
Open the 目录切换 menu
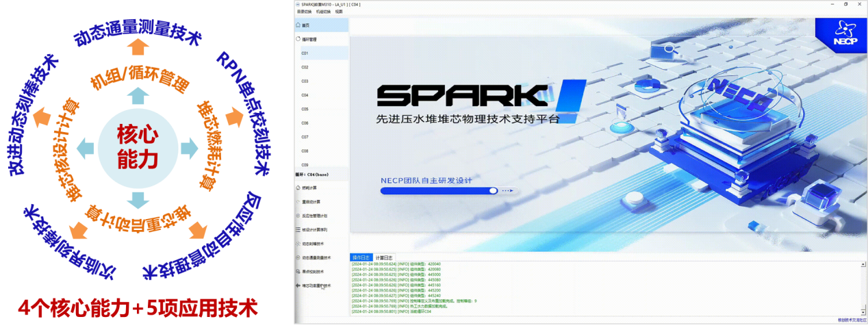(x=304, y=12)
